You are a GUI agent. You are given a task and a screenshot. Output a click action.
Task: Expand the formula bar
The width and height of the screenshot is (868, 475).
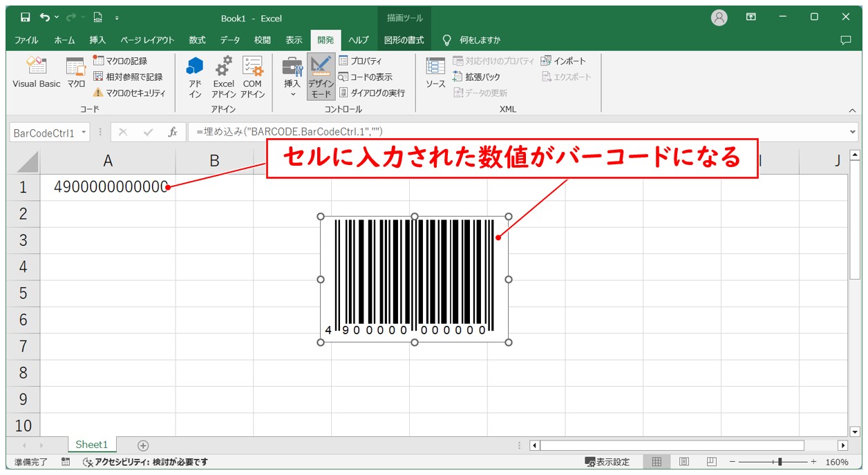tap(852, 132)
